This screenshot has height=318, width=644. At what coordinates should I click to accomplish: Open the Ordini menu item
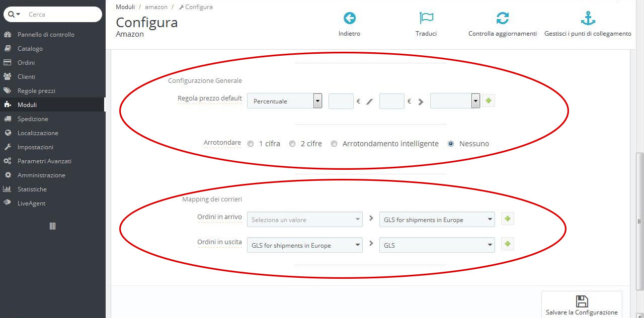point(52,63)
